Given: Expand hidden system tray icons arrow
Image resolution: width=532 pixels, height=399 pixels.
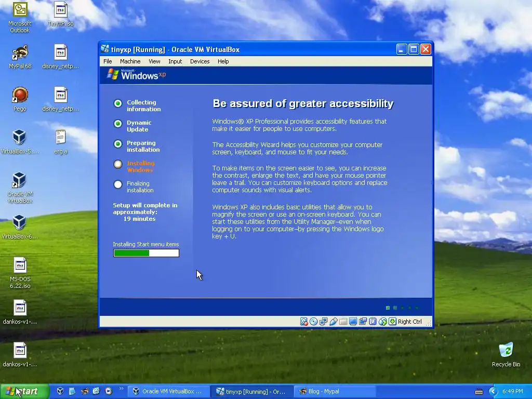Looking at the screenshot, I should coord(493,392).
